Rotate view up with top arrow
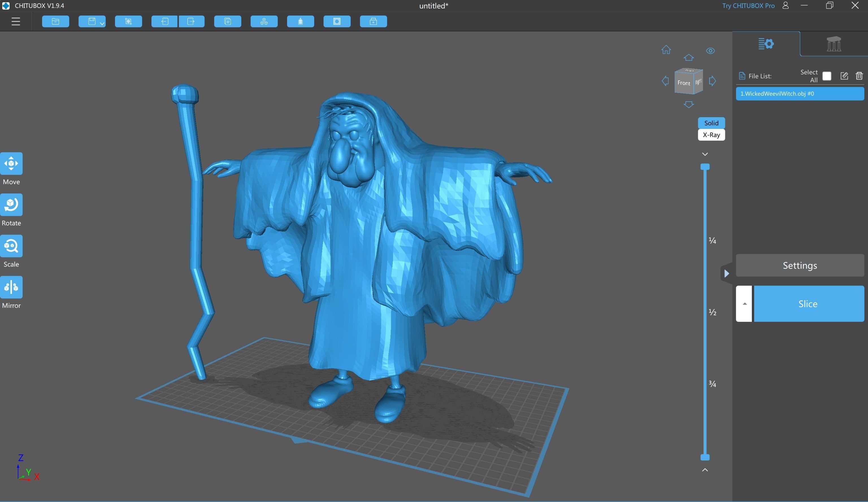 (689, 58)
